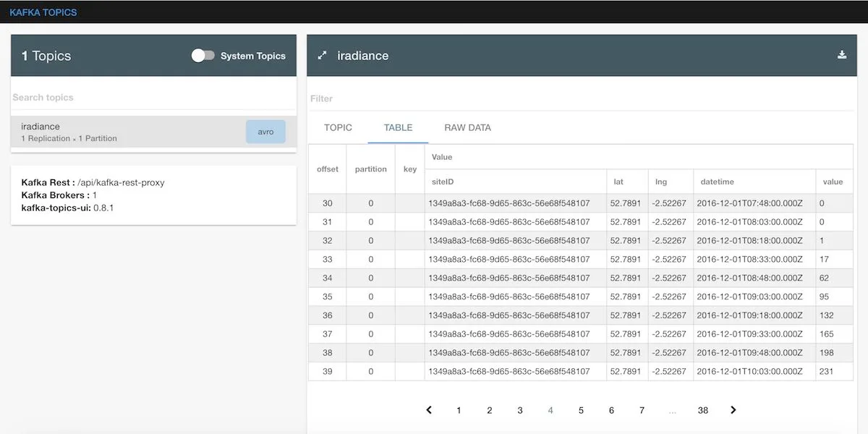Click value cell 95
Viewport: 868px width, 434px height.
pos(834,297)
